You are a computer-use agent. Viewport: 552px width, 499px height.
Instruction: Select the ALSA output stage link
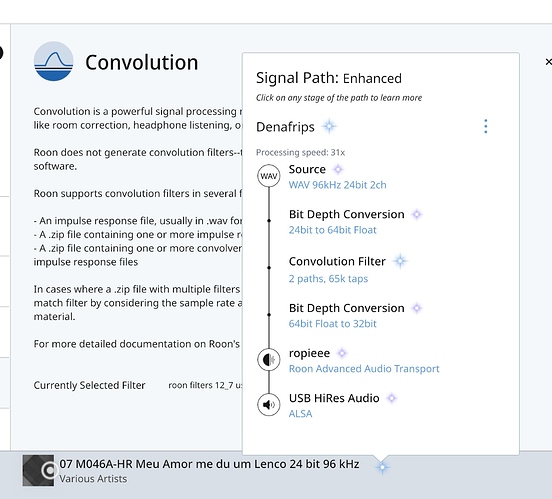(x=300, y=414)
